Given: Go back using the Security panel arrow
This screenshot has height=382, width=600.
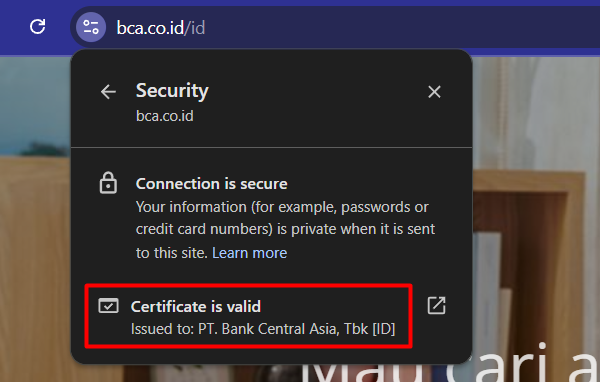Looking at the screenshot, I should pyautogui.click(x=108, y=92).
